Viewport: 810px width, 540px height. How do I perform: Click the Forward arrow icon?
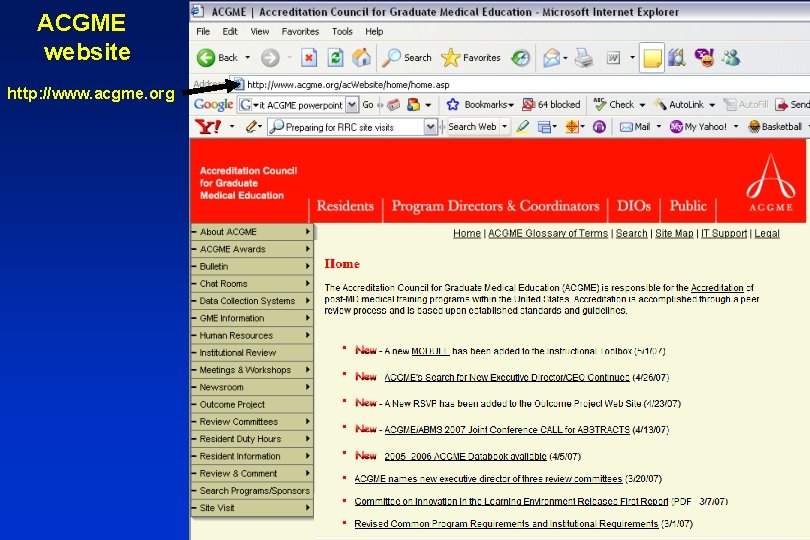click(270, 57)
